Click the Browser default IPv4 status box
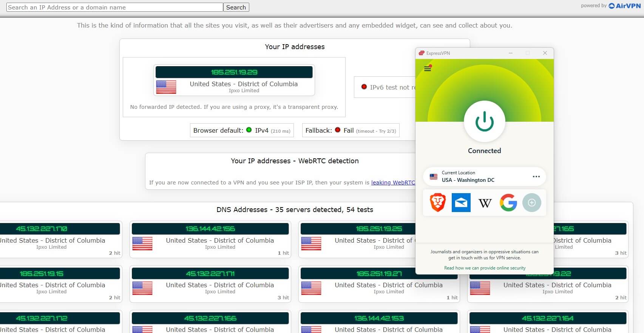The width and height of the screenshot is (644, 333). coord(242,130)
